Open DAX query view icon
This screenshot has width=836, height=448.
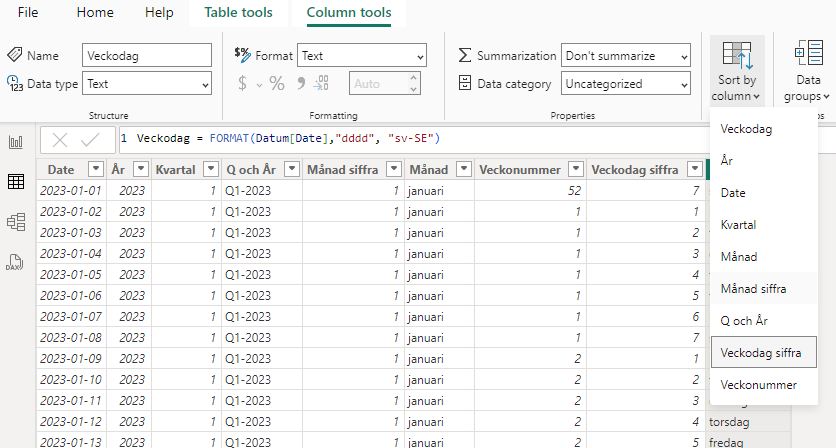click(16, 261)
